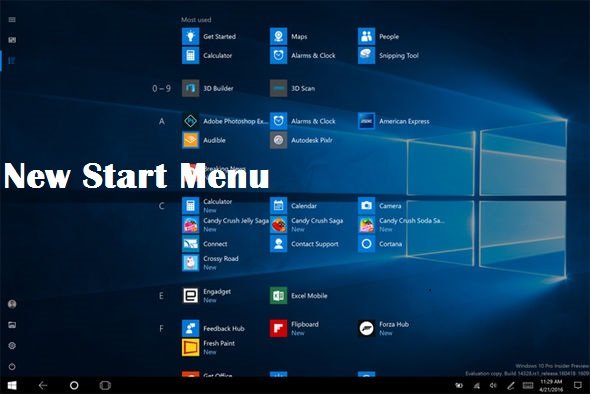
Task: Open the Audible app
Action: point(204,140)
